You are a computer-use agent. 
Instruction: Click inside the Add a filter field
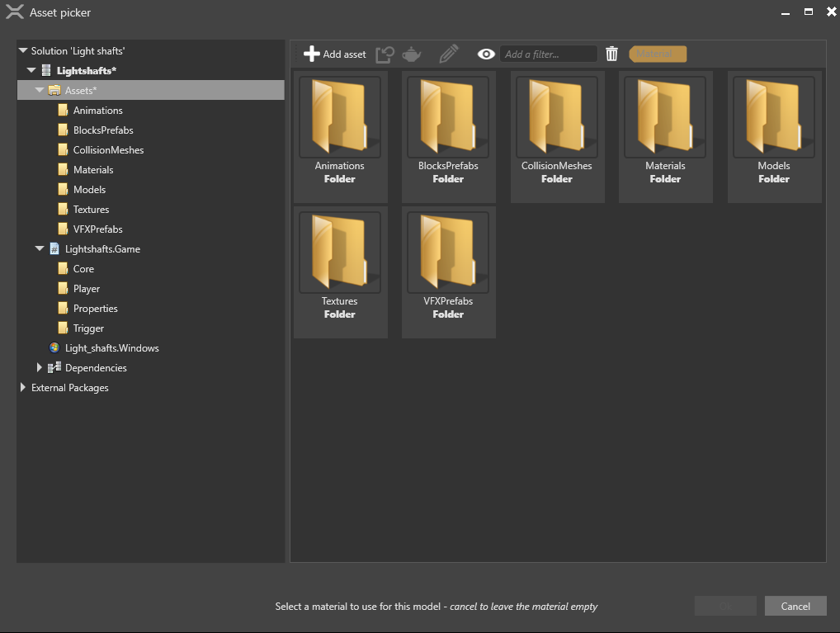coord(548,53)
